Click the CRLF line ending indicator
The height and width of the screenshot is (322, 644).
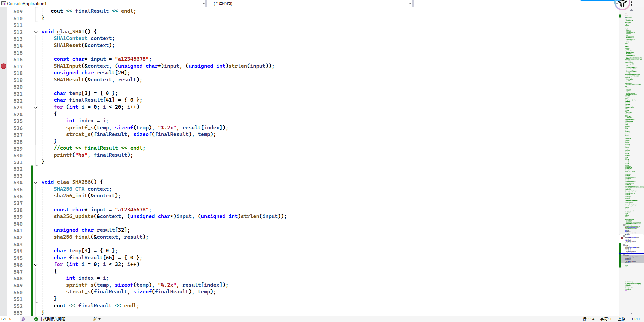point(636,319)
